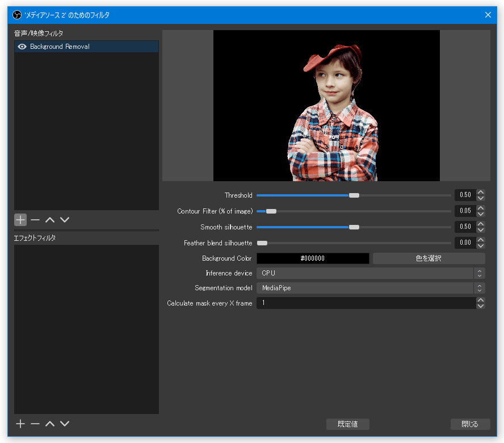504x443 pixels.
Task: Toggle visibility eye of Background Removal filter
Action: [22, 47]
